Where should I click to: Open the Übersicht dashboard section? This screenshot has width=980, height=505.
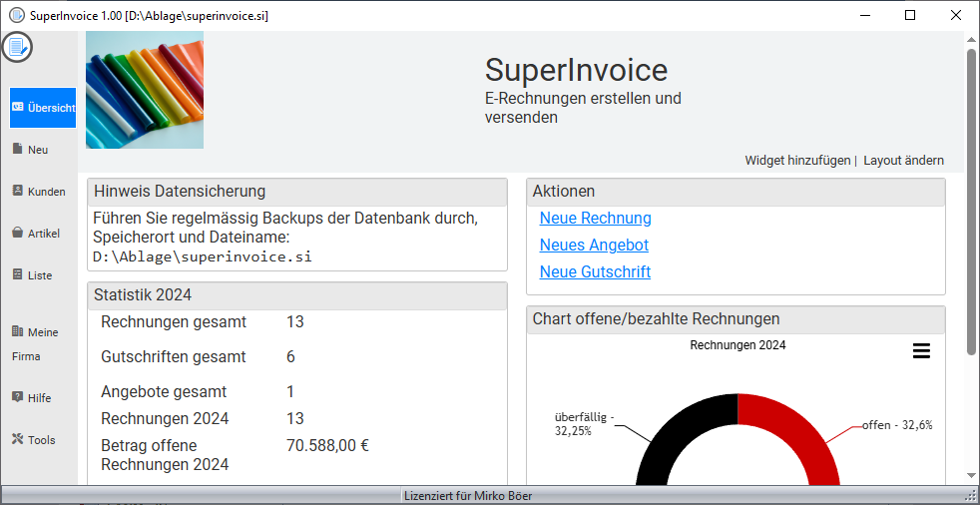pos(43,108)
